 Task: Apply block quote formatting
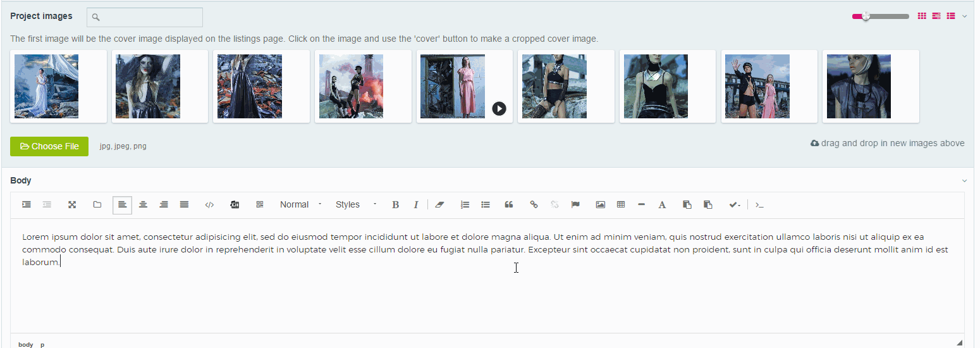tap(508, 205)
